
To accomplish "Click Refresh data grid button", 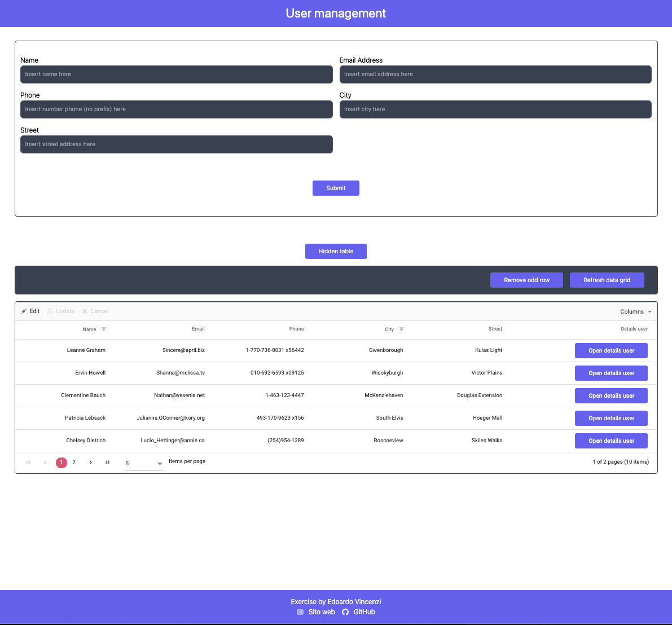I will [607, 280].
